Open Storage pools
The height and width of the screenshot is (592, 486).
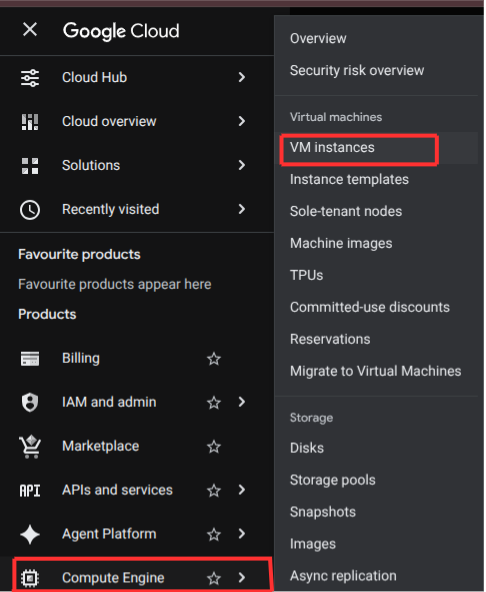click(333, 480)
